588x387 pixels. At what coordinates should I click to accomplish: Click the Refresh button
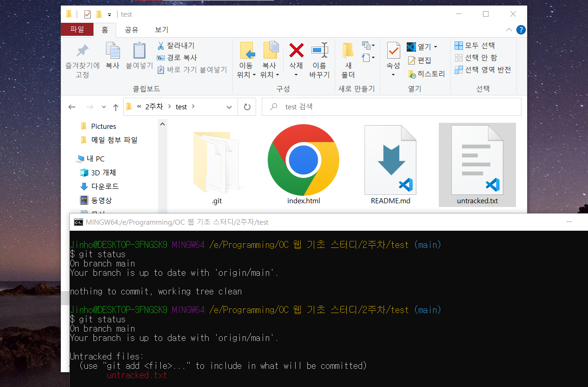click(x=247, y=107)
